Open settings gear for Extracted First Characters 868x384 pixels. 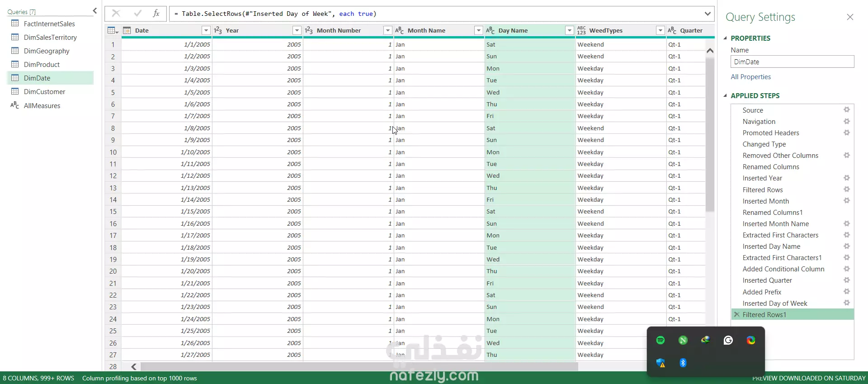(847, 235)
